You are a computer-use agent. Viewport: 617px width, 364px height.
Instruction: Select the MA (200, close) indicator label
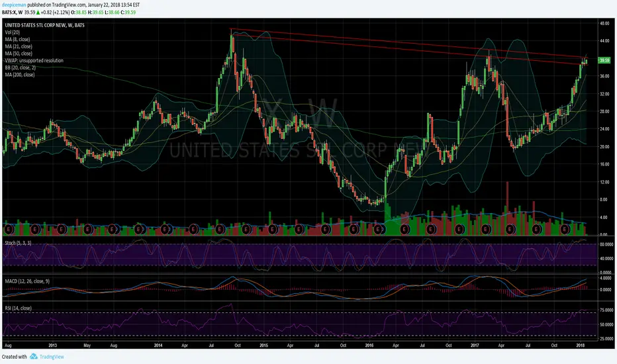(x=20, y=75)
